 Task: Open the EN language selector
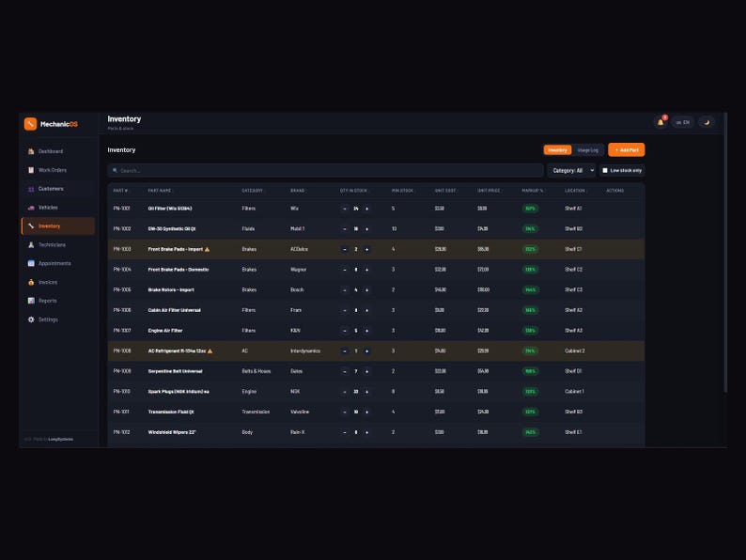coord(683,122)
